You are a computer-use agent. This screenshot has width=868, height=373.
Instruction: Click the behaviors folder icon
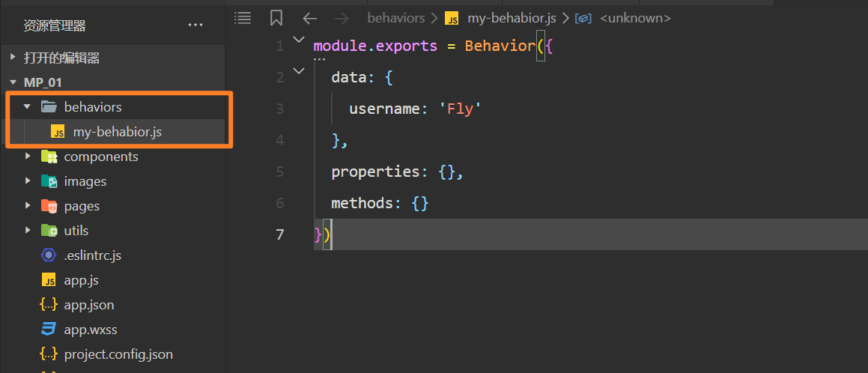pos(49,106)
